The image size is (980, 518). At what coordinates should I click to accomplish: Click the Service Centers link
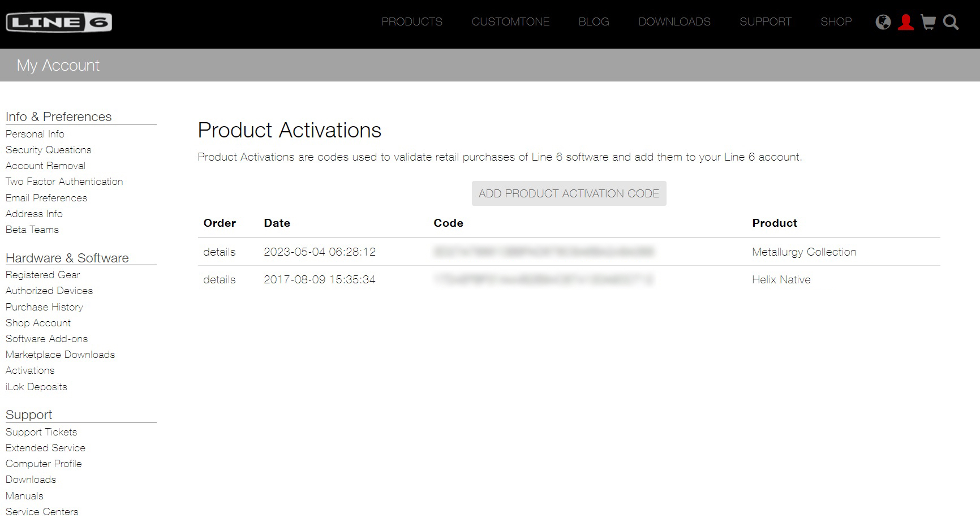[42, 511]
